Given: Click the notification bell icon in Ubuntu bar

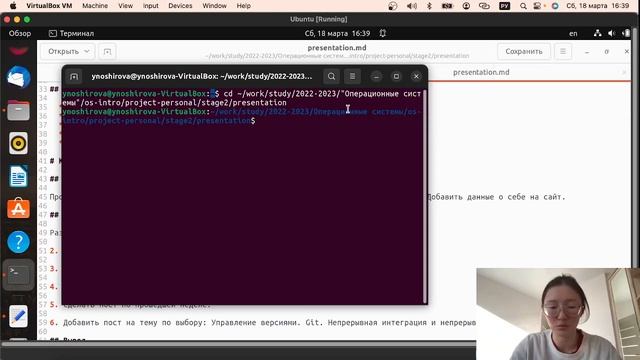Looking at the screenshot, I should click(x=382, y=33).
